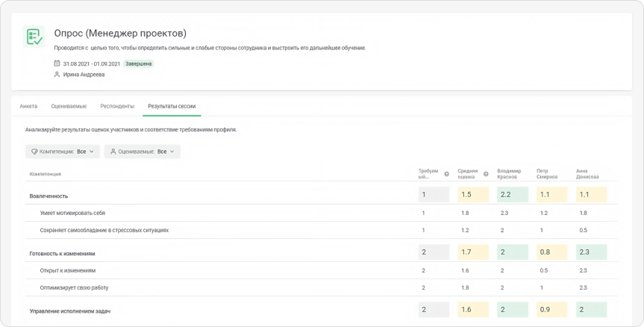Click info icon next to Средняя оценка
Screen dimensions: 644x327
486,174
